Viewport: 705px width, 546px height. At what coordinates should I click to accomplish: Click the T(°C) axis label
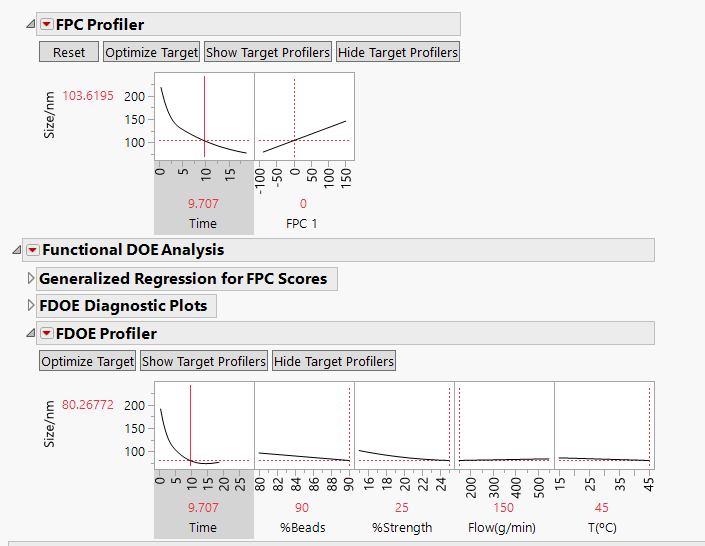[602, 528]
